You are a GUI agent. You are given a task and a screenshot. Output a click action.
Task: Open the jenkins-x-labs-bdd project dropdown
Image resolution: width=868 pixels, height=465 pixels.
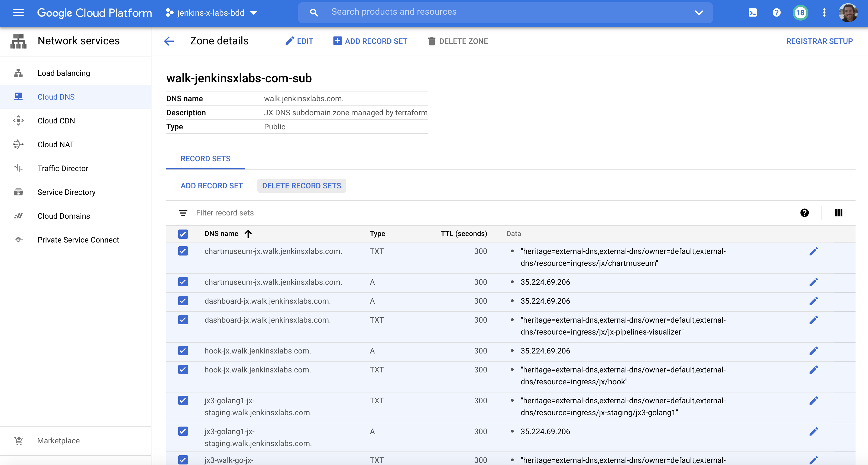pyautogui.click(x=212, y=13)
